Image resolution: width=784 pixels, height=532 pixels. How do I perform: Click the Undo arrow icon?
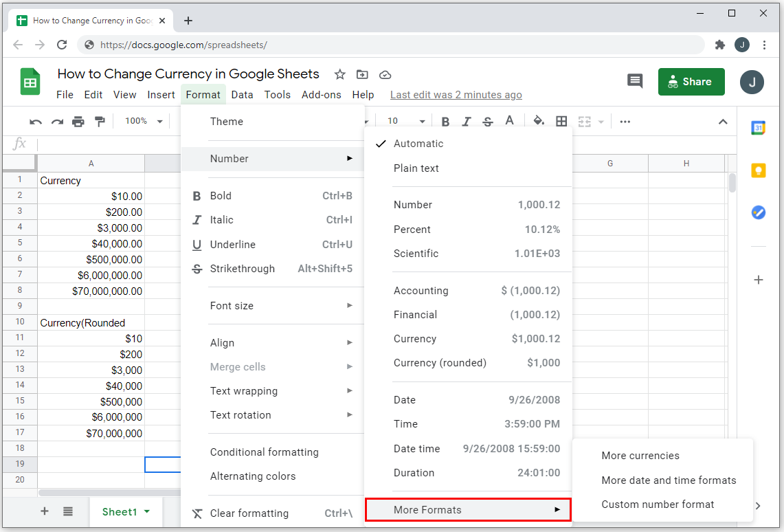click(36, 122)
